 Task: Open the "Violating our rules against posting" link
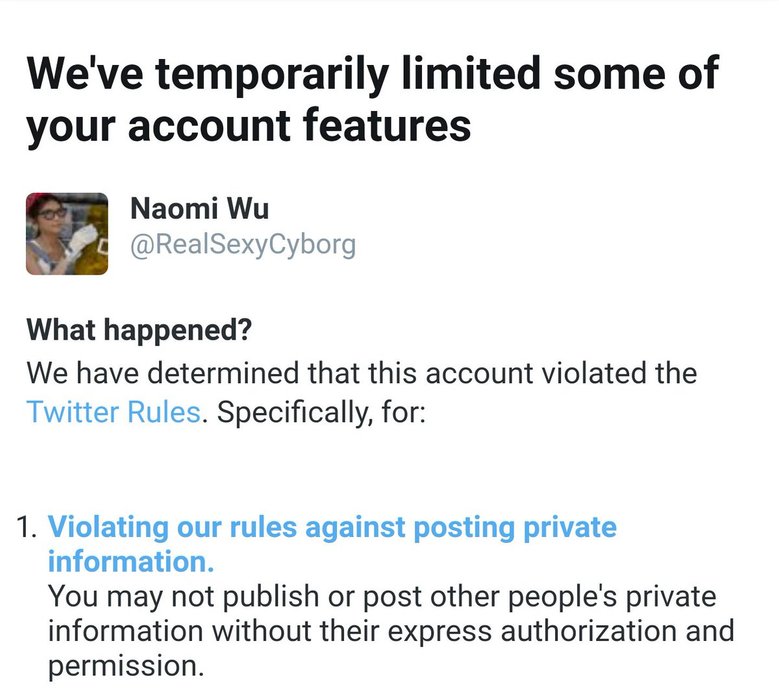332,527
